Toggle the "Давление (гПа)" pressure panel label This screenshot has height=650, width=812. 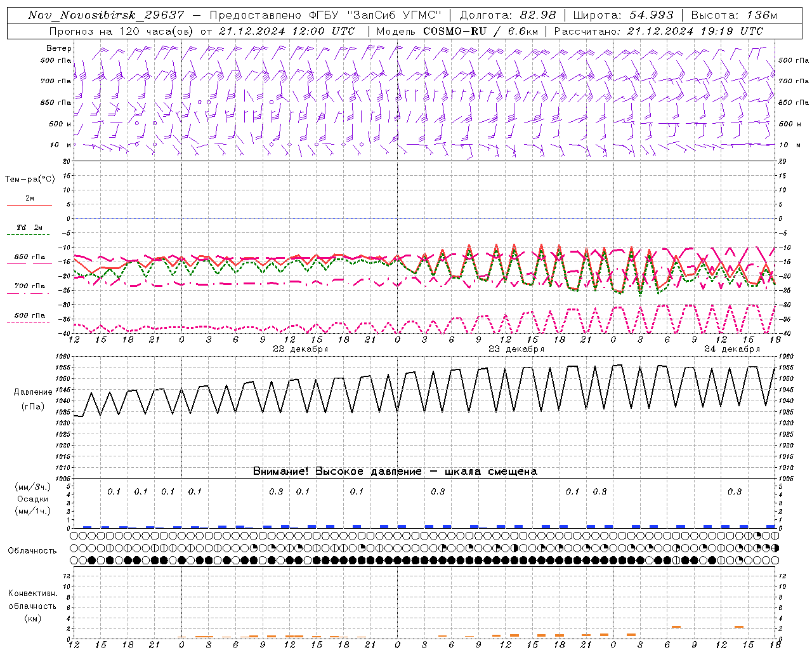pyautogui.click(x=32, y=399)
